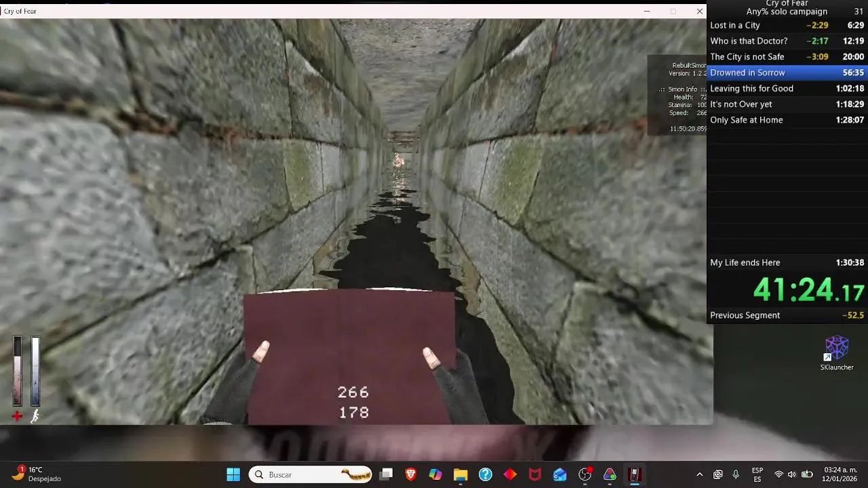This screenshot has width=868, height=488.
Task: Close the Cry of Fear window
Action: tap(699, 11)
